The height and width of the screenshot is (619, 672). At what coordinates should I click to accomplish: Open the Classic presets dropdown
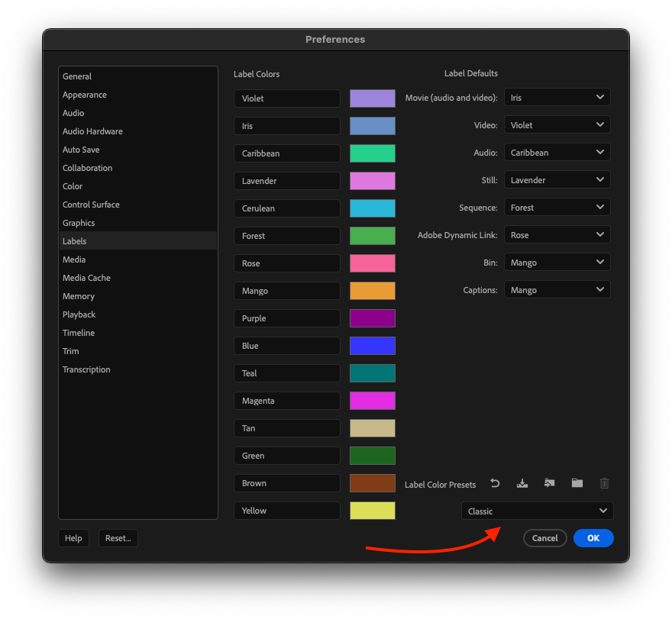(537, 511)
